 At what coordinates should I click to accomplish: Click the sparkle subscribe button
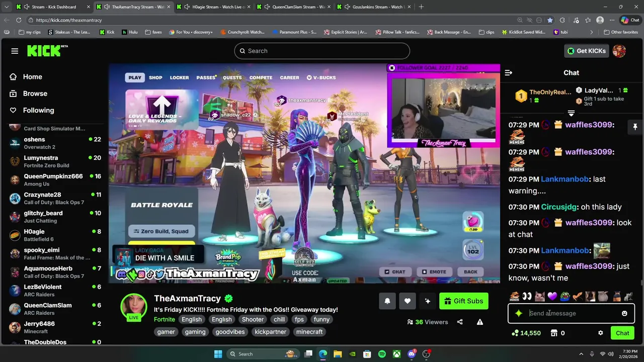[x=427, y=301]
